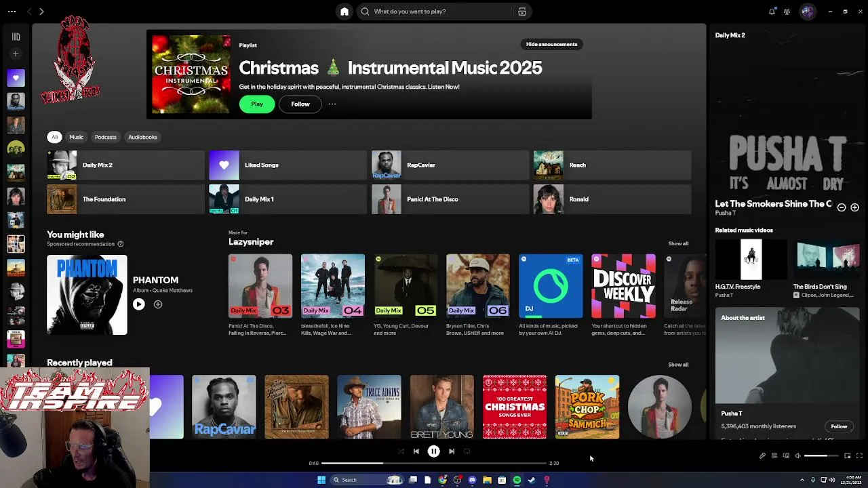Image resolution: width=868 pixels, height=488 pixels.
Task: Open the Ronald shortcut tile
Action: pyautogui.click(x=612, y=199)
